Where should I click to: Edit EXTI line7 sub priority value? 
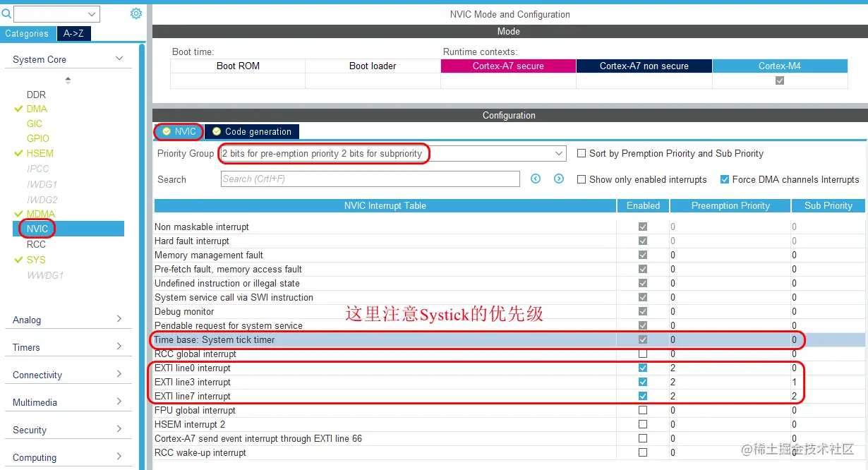click(828, 396)
